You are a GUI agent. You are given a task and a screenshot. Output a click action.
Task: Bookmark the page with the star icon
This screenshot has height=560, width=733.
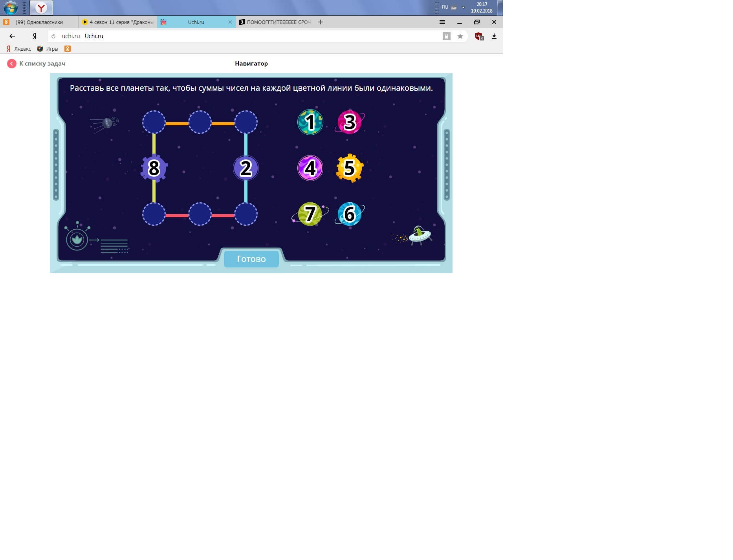point(460,37)
